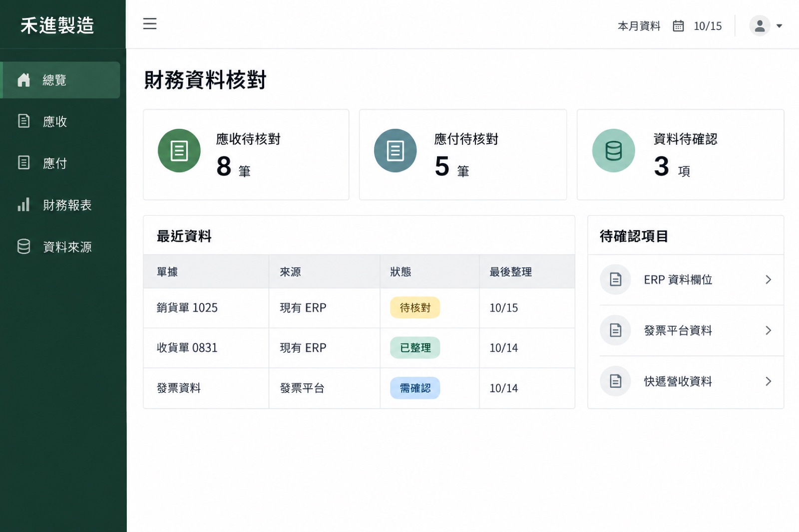Click the 10/15 date in the table

[x=503, y=308]
